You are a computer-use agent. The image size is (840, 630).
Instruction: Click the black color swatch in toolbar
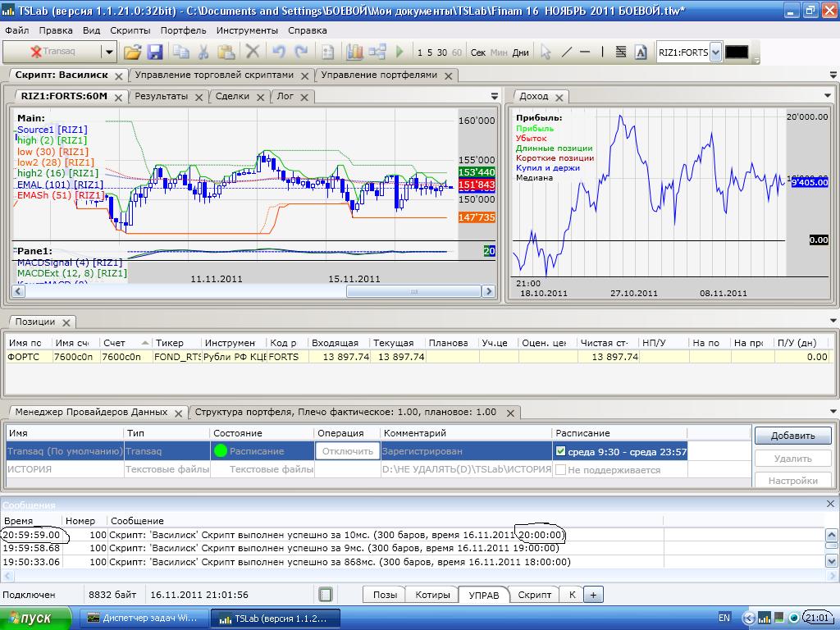[737, 52]
